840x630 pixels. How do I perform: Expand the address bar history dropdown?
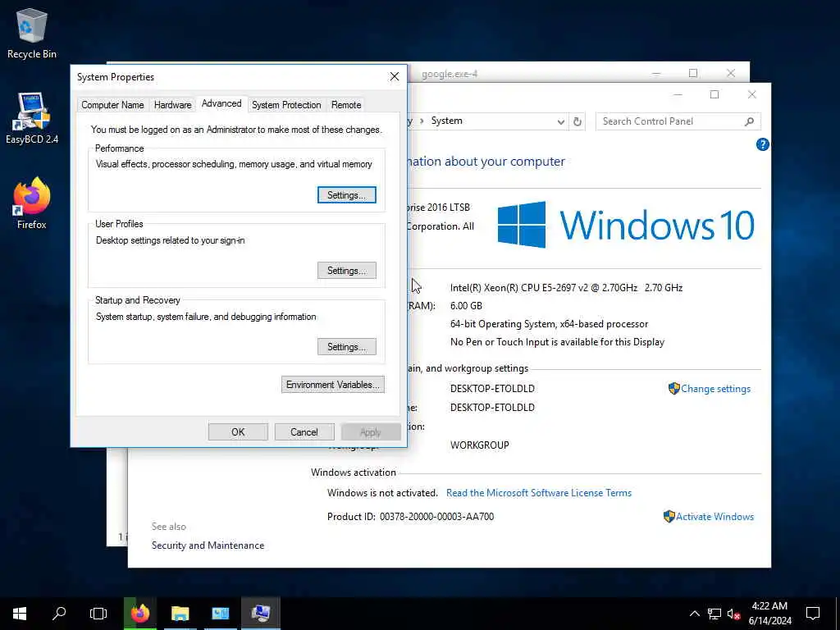pyautogui.click(x=560, y=121)
